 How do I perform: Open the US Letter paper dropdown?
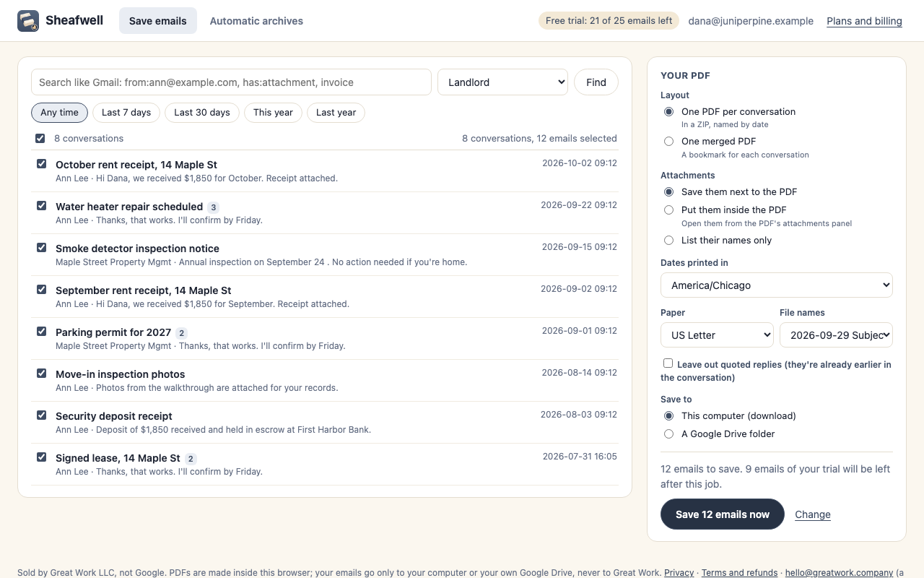pyautogui.click(x=718, y=335)
